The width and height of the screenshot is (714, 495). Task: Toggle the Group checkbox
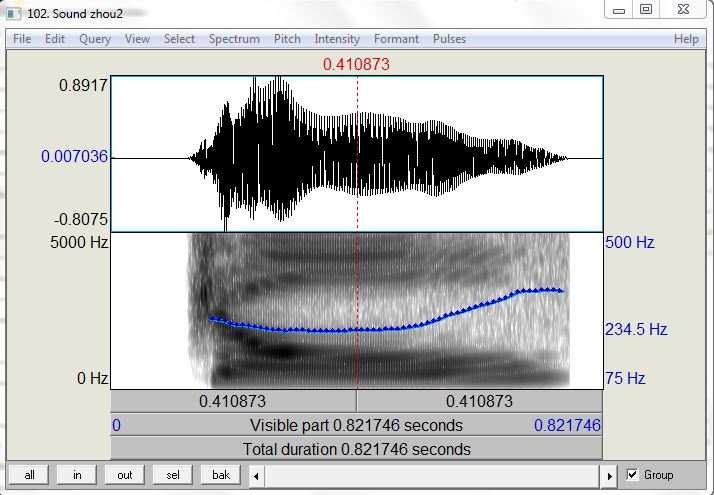[x=632, y=475]
